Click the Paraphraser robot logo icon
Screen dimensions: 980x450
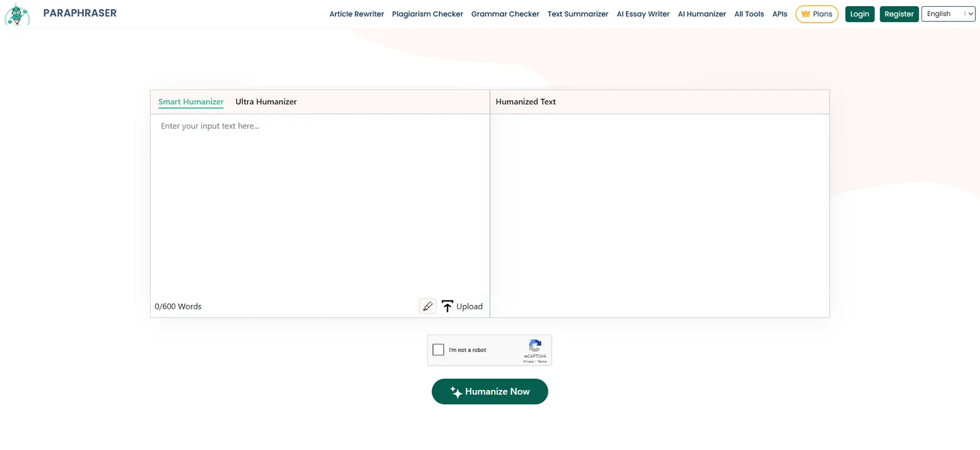coord(17,14)
